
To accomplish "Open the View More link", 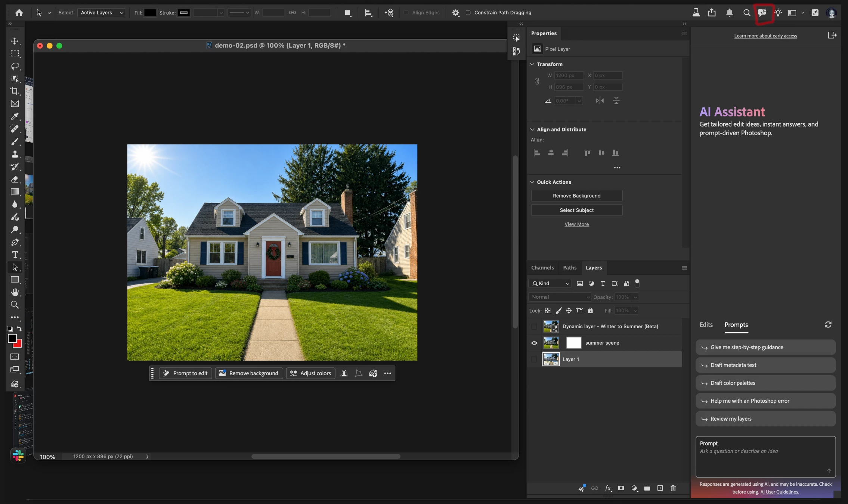I will [576, 224].
